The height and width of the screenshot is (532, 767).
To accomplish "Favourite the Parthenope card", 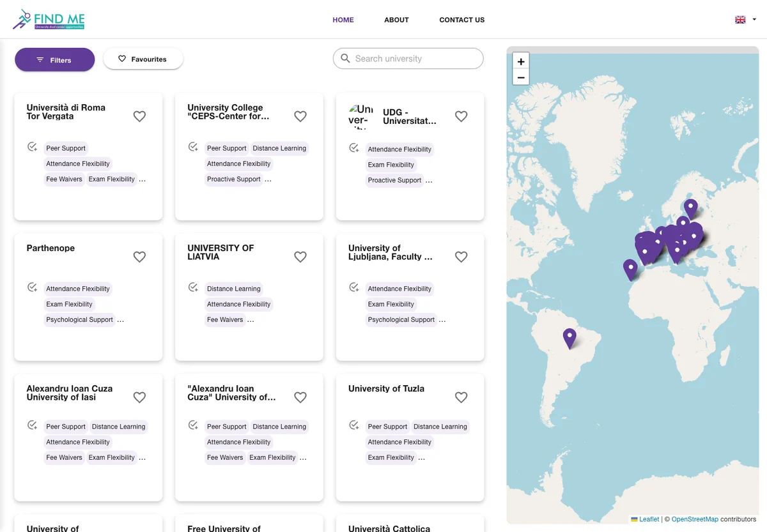I will pos(139,257).
